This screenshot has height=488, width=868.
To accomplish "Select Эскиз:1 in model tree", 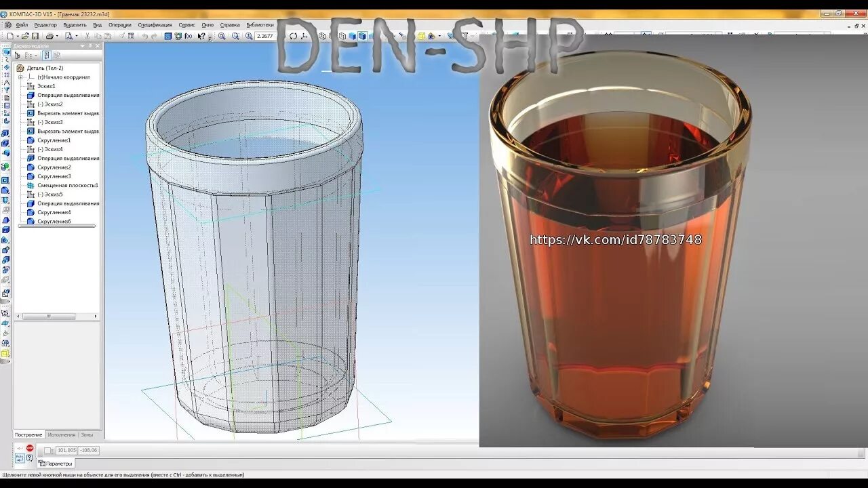I will point(41,86).
